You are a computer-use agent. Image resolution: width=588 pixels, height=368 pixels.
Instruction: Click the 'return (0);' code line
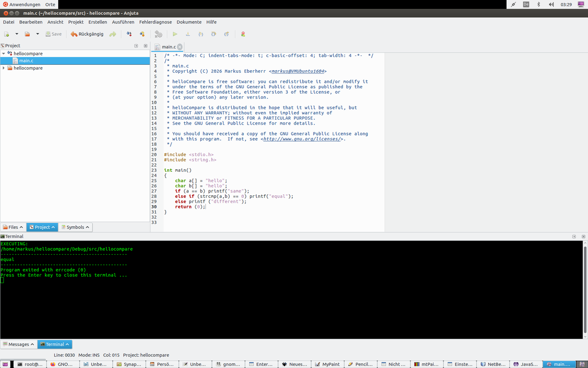click(190, 207)
